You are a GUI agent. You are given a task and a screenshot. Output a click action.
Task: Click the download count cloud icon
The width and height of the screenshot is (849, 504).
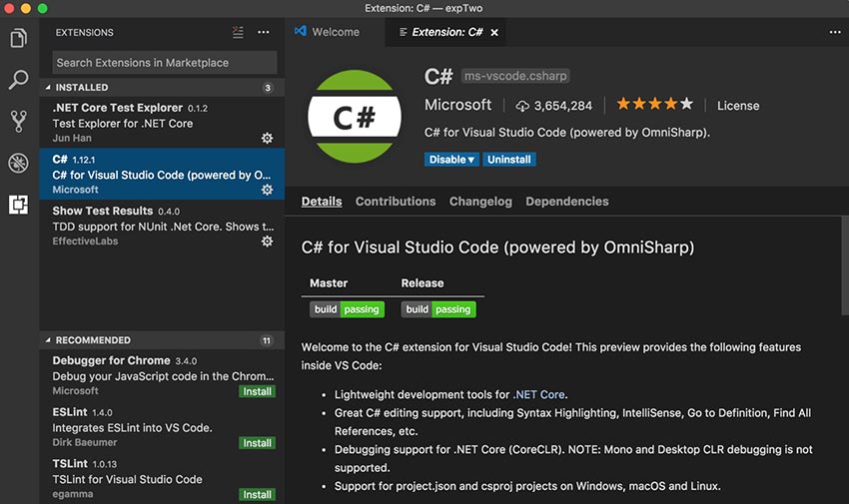click(x=522, y=106)
